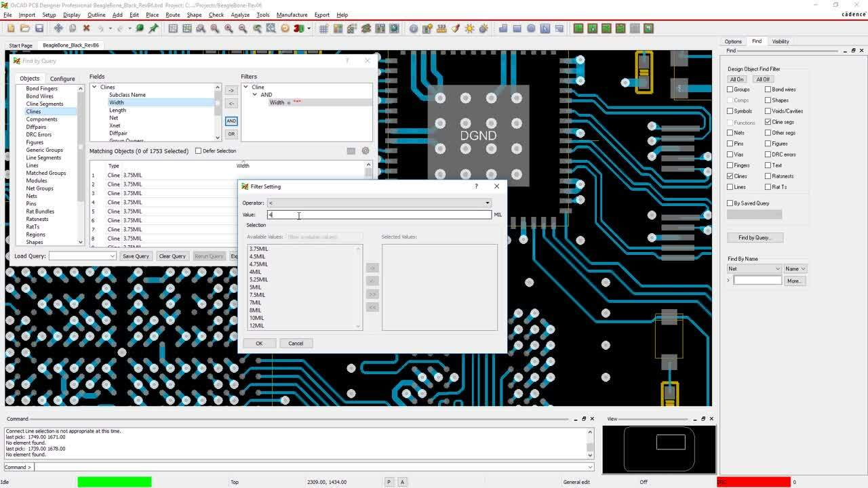Open the Route menu
868x488 pixels.
click(x=173, y=15)
